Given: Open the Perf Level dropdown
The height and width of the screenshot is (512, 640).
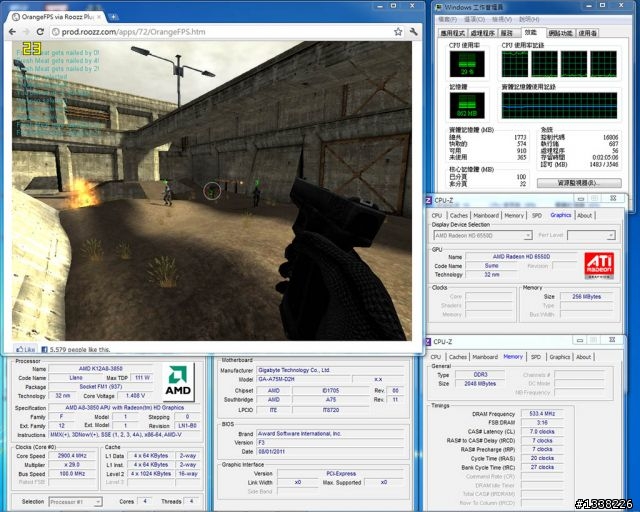Looking at the screenshot, I should tap(591, 236).
